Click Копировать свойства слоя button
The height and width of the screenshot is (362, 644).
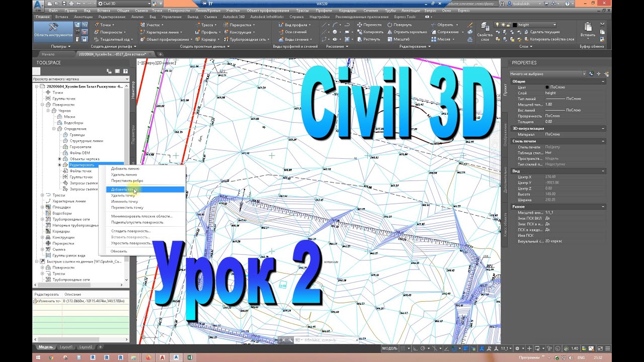click(x=548, y=39)
